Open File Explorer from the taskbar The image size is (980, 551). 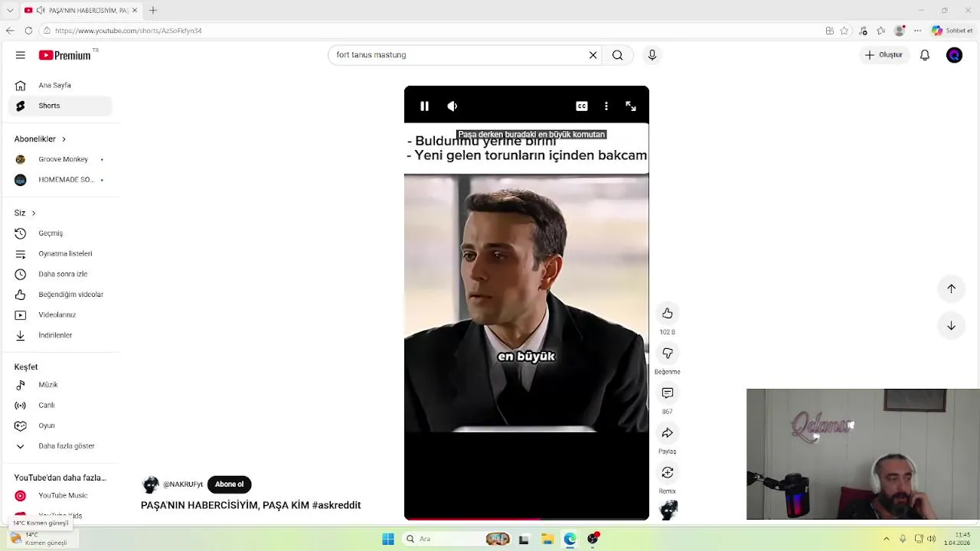point(547,540)
